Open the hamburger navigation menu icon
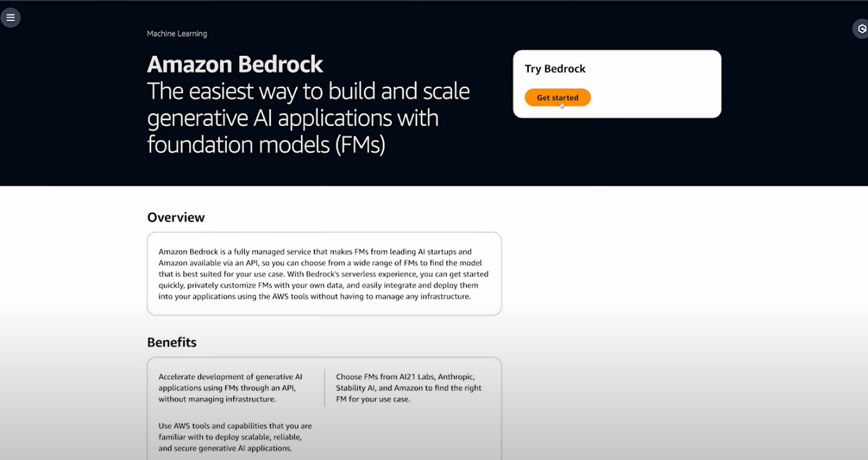868x460 pixels. (x=10, y=18)
